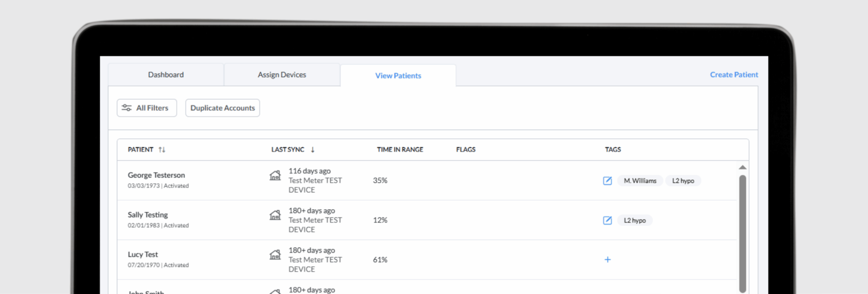This screenshot has height=294, width=868.
Task: Click the home sync icon in George Testerson's row
Action: [275, 175]
